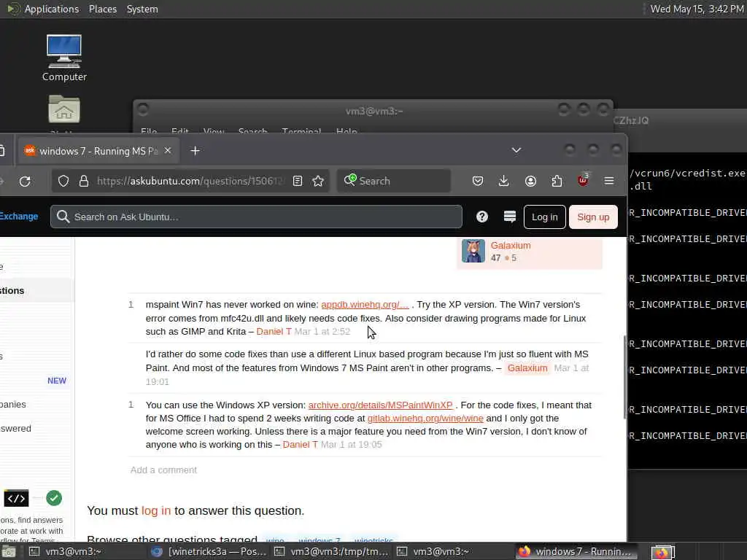Open the home folder desktop icon
The height and width of the screenshot is (560, 747).
[64, 109]
